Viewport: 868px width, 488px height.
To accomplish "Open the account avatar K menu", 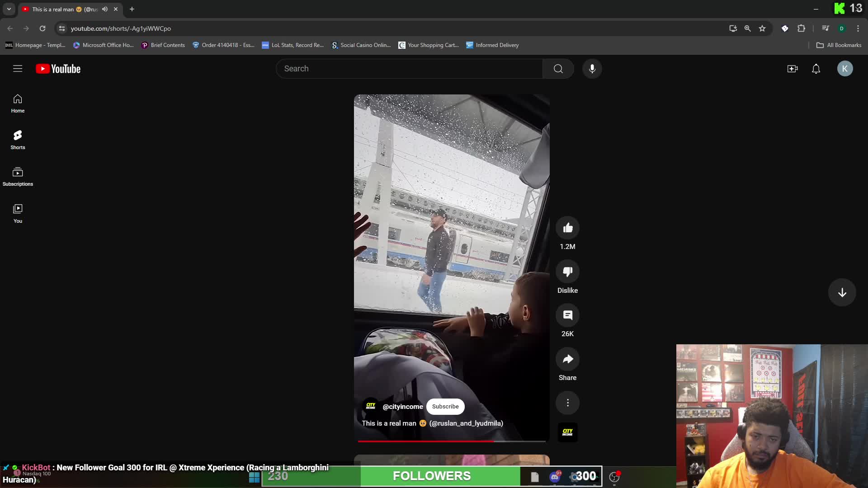I will (845, 69).
